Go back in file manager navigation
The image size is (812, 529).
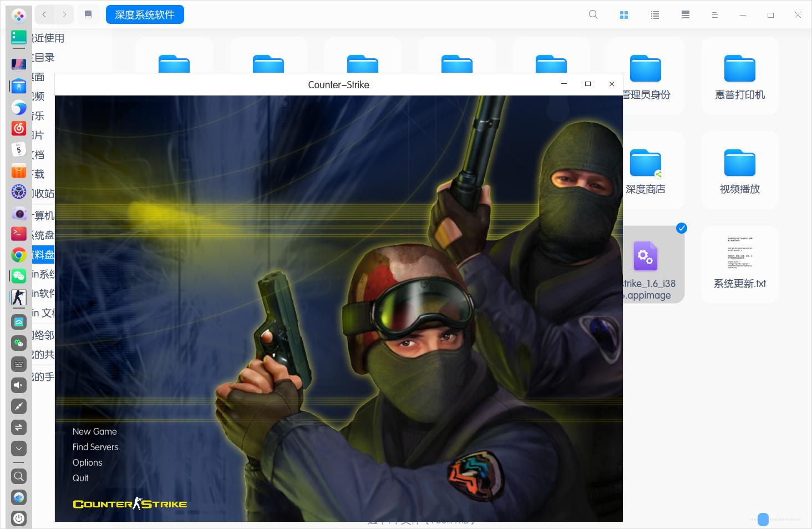point(44,15)
